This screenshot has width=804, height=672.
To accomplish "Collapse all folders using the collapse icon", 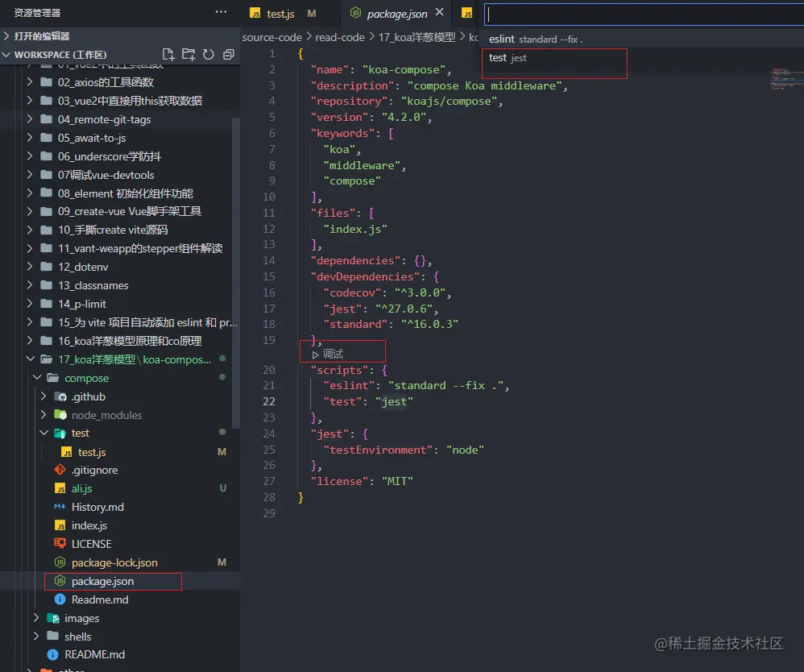I will coord(229,54).
